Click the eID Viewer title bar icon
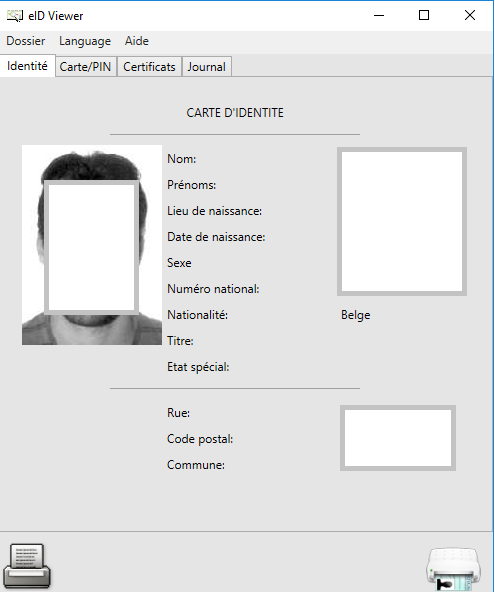The width and height of the screenshot is (495, 592). (x=15, y=16)
